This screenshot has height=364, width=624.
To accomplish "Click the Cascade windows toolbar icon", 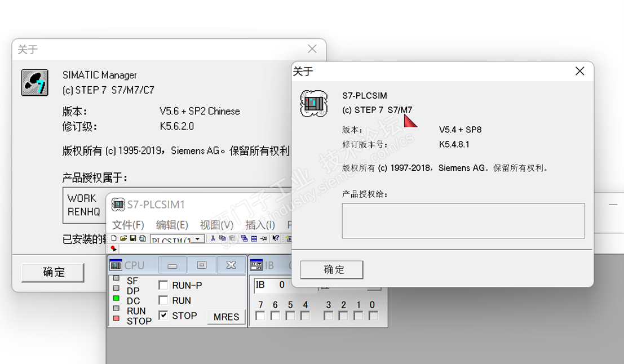I will pos(244,238).
